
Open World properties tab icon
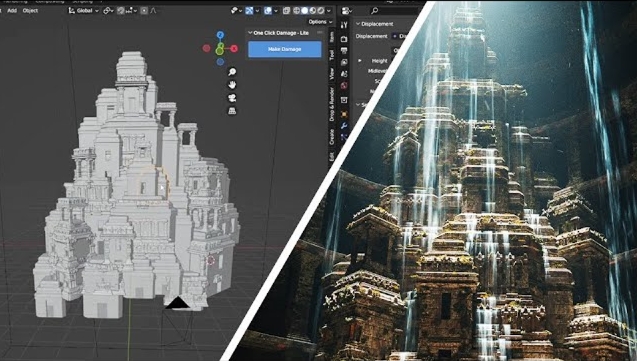tap(344, 85)
